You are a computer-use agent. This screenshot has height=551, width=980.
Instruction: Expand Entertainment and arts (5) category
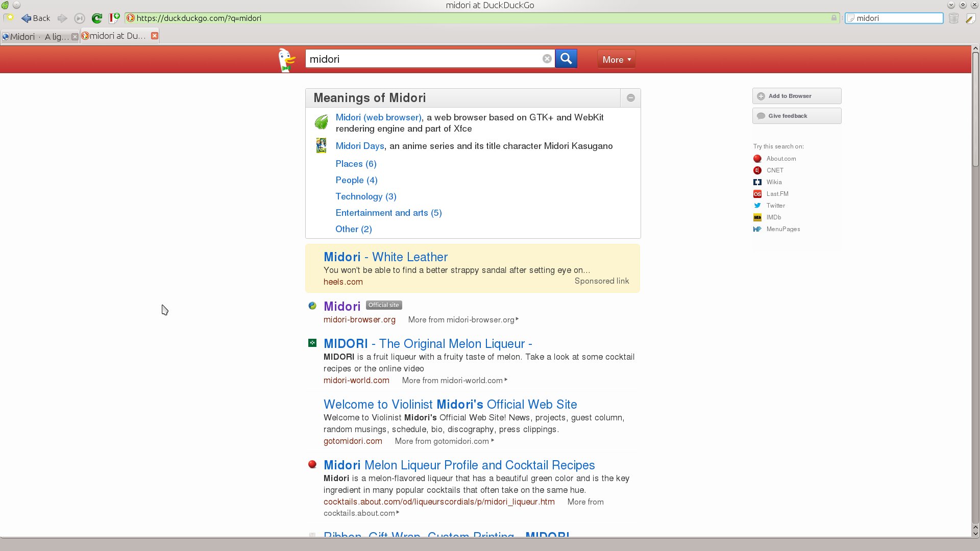click(x=388, y=213)
